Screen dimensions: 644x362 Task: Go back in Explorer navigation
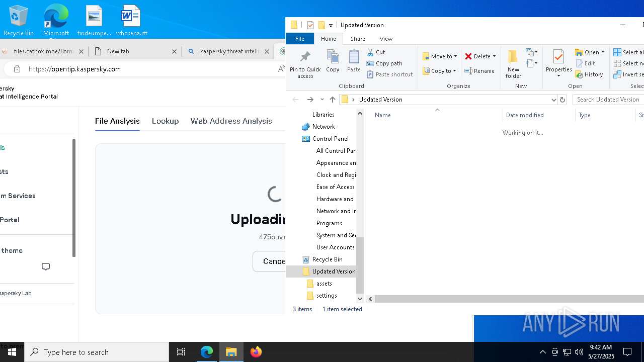tap(295, 100)
